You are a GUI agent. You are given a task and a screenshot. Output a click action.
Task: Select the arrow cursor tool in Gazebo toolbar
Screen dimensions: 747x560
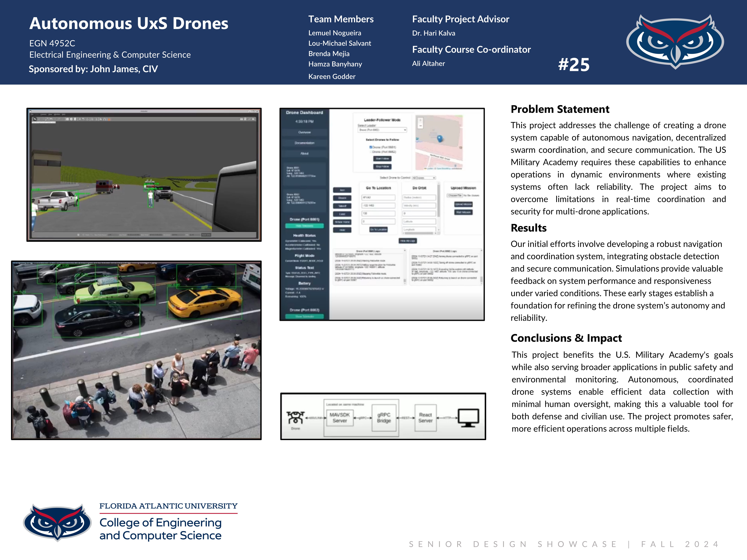(35, 119)
